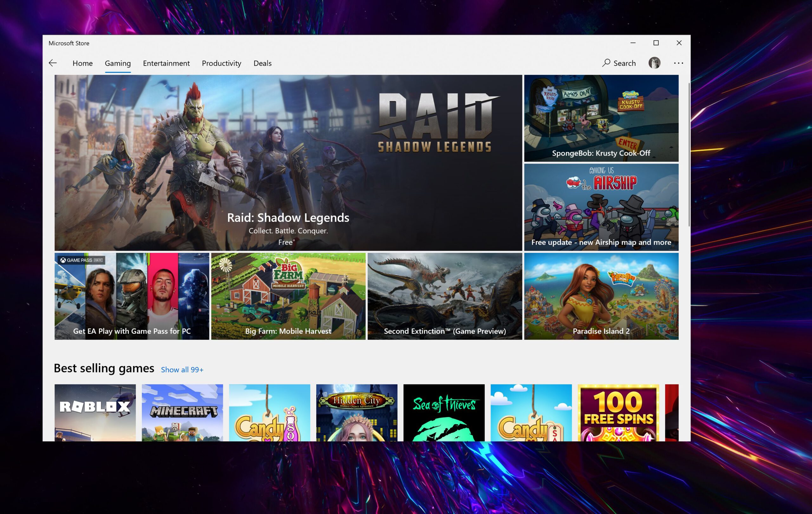Close the Microsoft Store window
Image resolution: width=812 pixels, height=514 pixels.
tap(679, 43)
